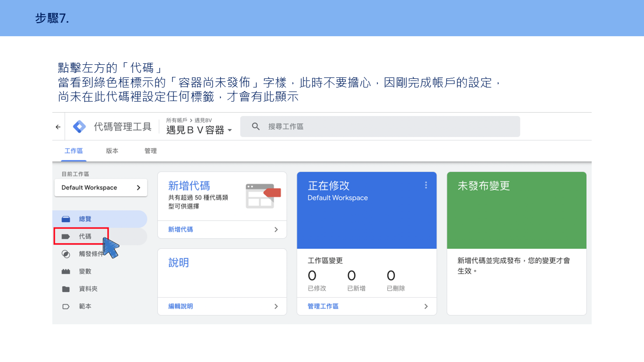The width and height of the screenshot is (644, 362).
Task: Click the 搜尋工作區 search field
Action: click(380, 127)
